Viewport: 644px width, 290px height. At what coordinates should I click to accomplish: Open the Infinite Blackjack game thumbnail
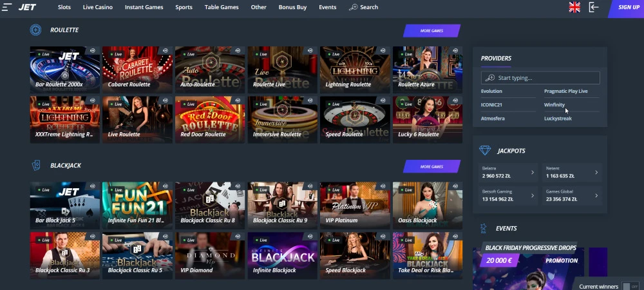(282, 255)
